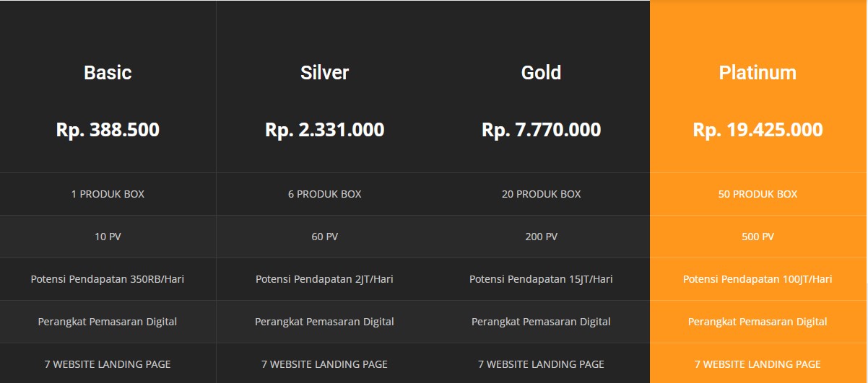Click the 200 PV cell
This screenshot has width=868, height=383.
tap(541, 237)
